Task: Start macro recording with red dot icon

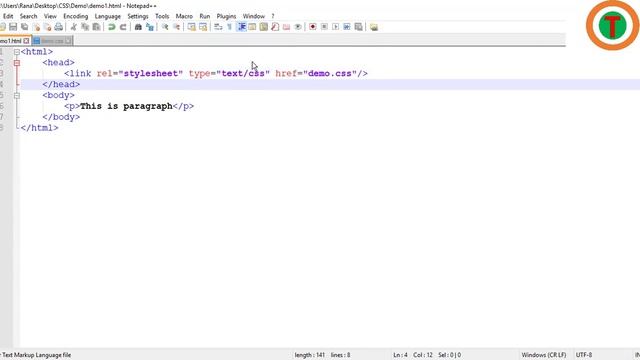Action: pos(313,27)
